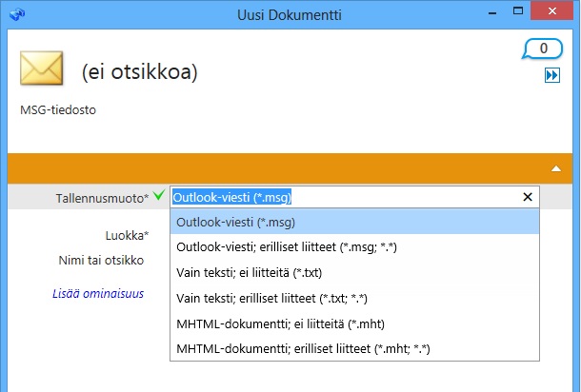Image resolution: width=581 pixels, height=392 pixels.
Task: Choose Vain teksti; erilliset liitteet option
Action: coord(354,299)
